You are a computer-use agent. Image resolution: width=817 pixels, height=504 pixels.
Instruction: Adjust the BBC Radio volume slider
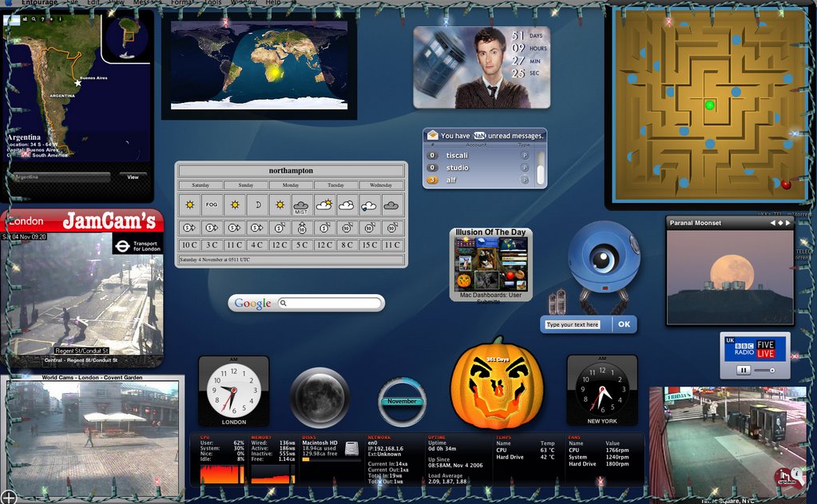pyautogui.click(x=765, y=371)
